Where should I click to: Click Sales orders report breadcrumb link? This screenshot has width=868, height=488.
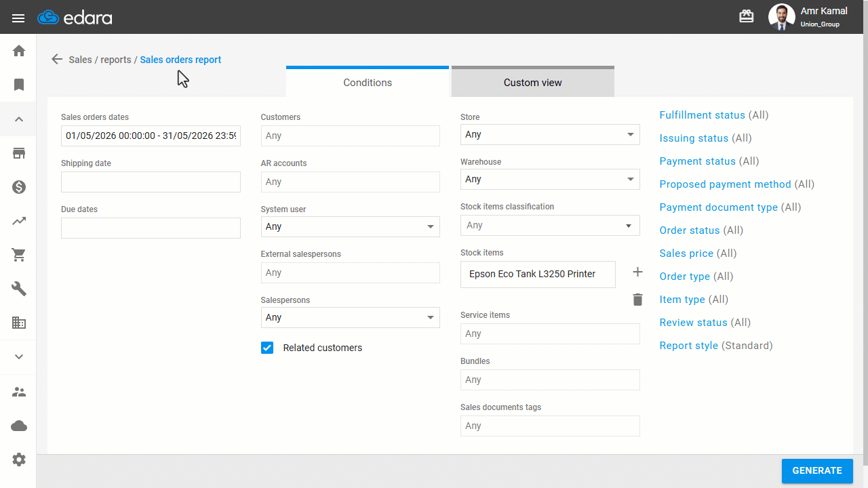(x=180, y=60)
